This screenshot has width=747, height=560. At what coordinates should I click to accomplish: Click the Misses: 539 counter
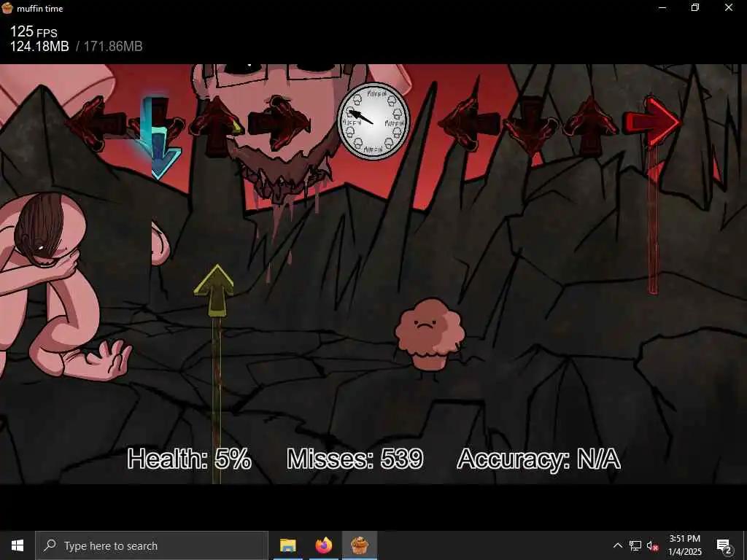tap(355, 459)
